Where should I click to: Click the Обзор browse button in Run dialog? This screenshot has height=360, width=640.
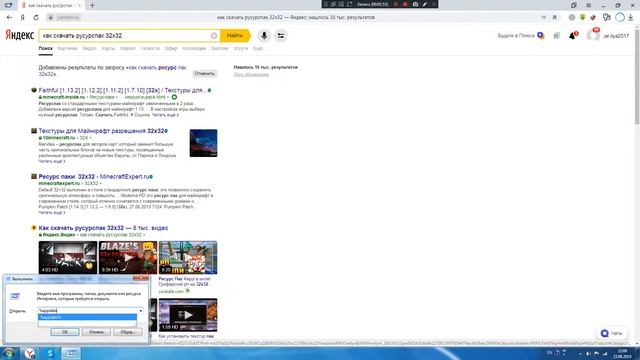click(x=128, y=332)
